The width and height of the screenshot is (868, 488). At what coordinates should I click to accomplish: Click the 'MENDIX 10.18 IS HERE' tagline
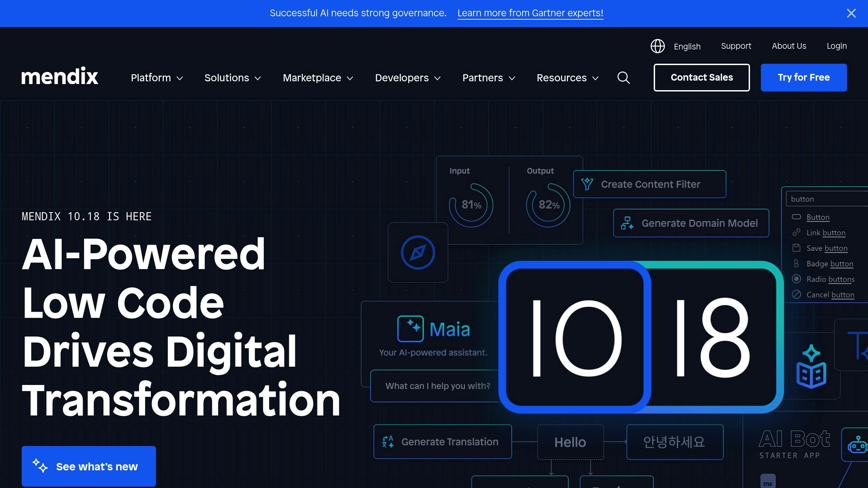pyautogui.click(x=86, y=216)
